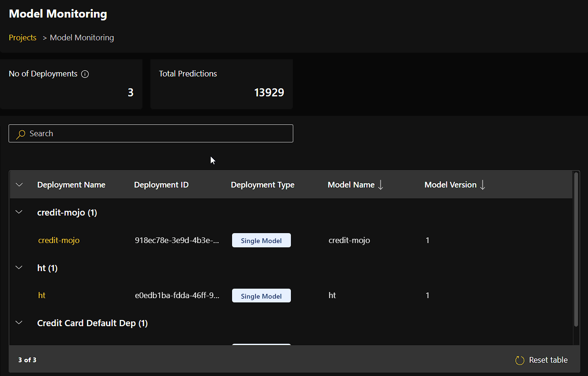Select deployment ID 918ec78e-3e9d-4b3e-...

click(177, 240)
